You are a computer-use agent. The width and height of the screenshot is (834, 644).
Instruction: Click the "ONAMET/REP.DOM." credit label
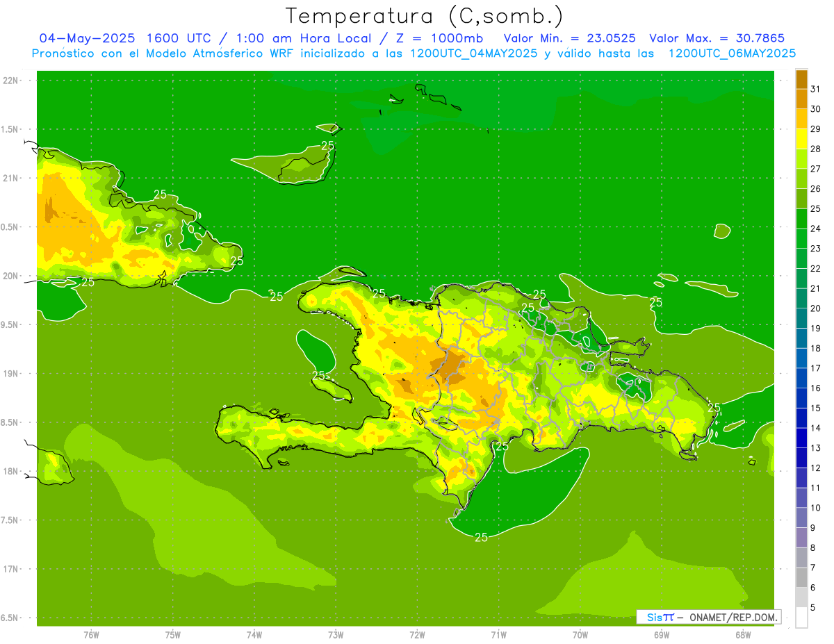pos(732,617)
